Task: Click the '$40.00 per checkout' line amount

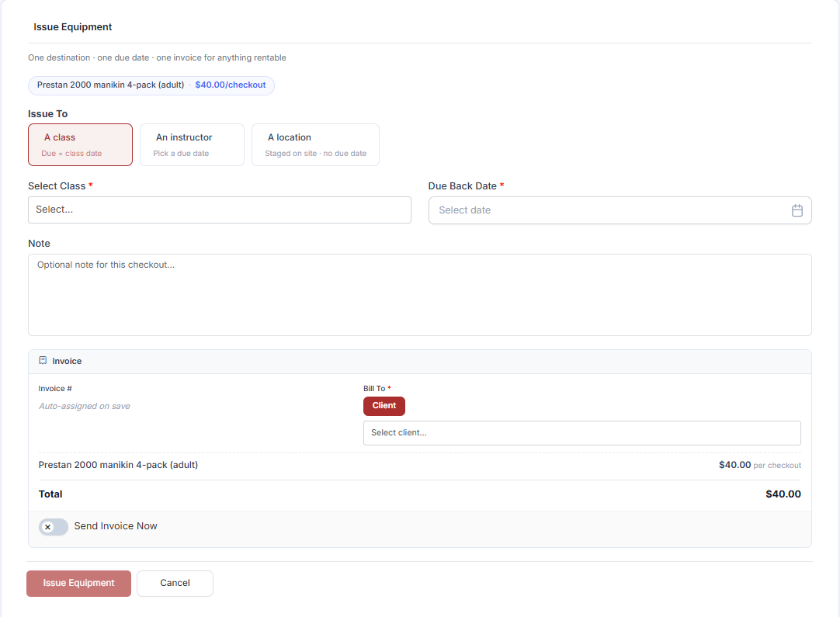Action: point(759,465)
